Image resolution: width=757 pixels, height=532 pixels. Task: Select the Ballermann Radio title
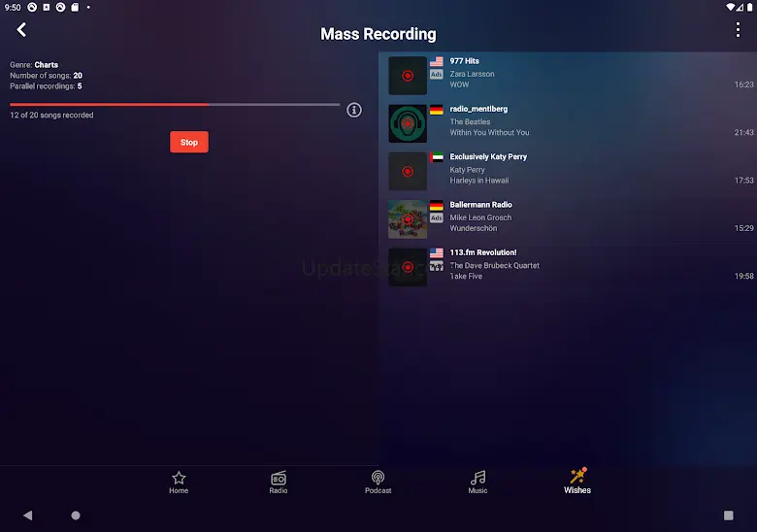480,204
